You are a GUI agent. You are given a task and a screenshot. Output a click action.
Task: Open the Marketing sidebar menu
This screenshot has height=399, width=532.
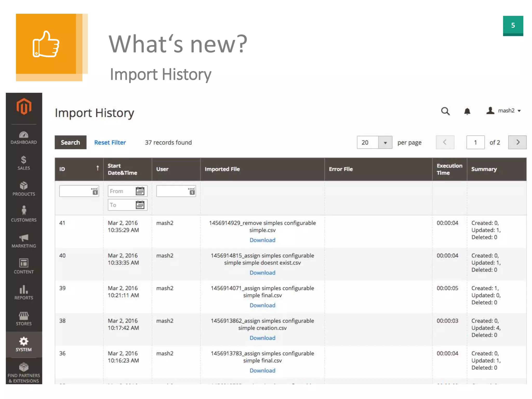pos(24,241)
